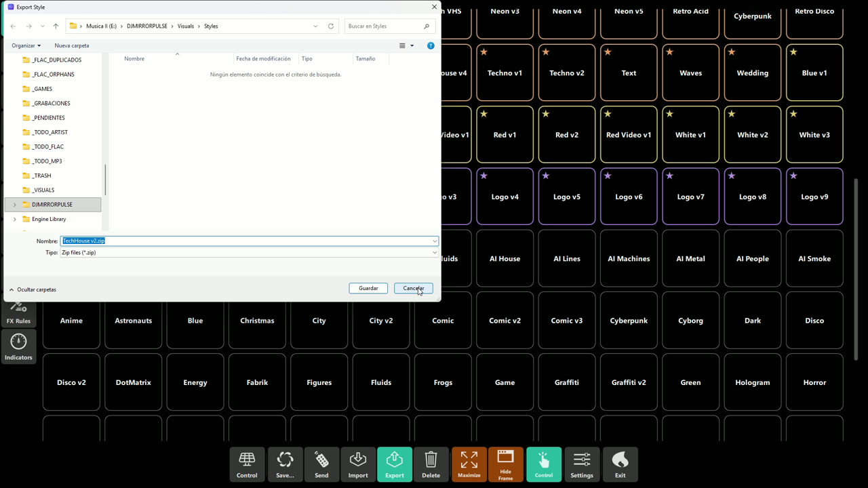Select the AI House style tile
This screenshot has width=868, height=488.
coord(505,259)
